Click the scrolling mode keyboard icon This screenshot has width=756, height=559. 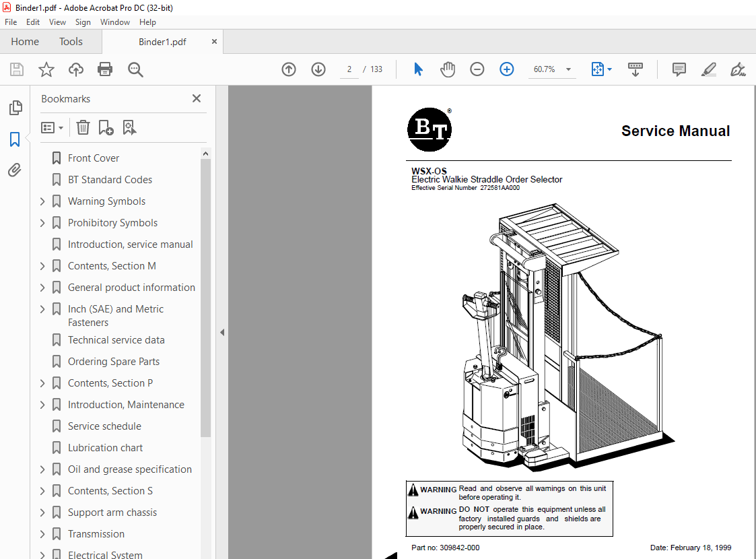coord(635,69)
